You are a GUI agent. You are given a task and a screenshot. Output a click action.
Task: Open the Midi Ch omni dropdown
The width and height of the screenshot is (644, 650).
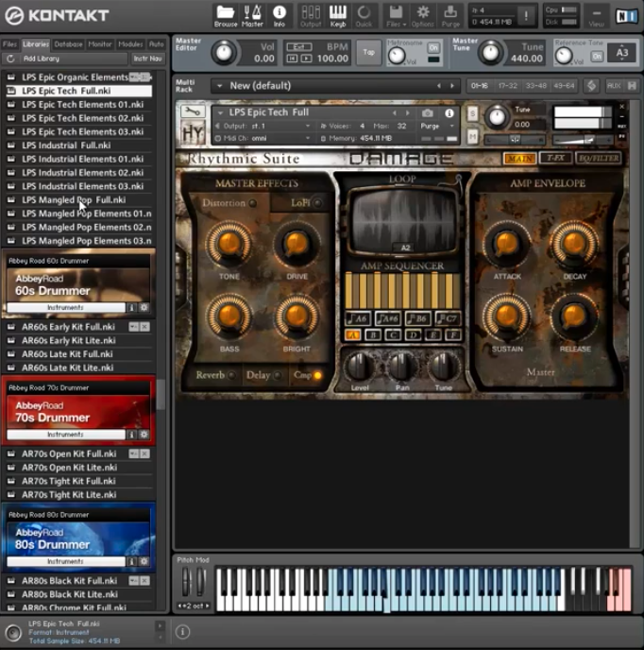click(264, 138)
